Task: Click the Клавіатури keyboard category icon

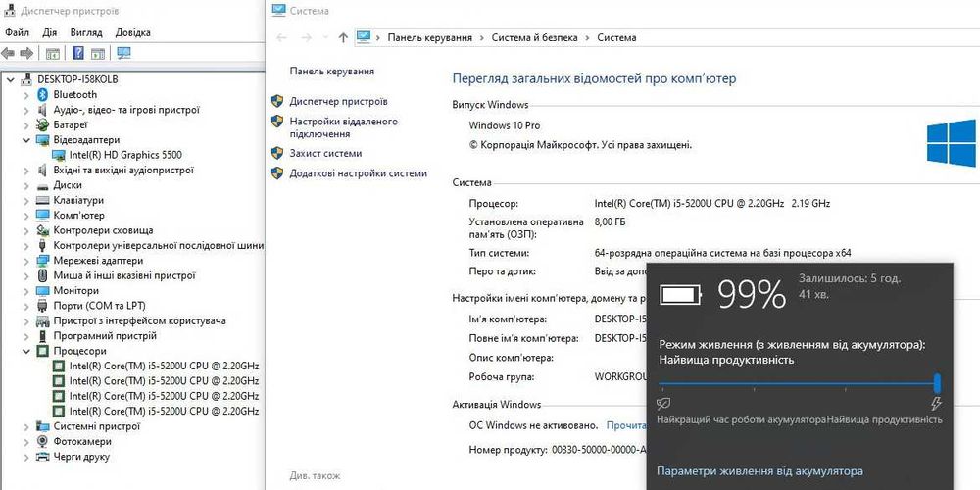Action: coord(42,201)
